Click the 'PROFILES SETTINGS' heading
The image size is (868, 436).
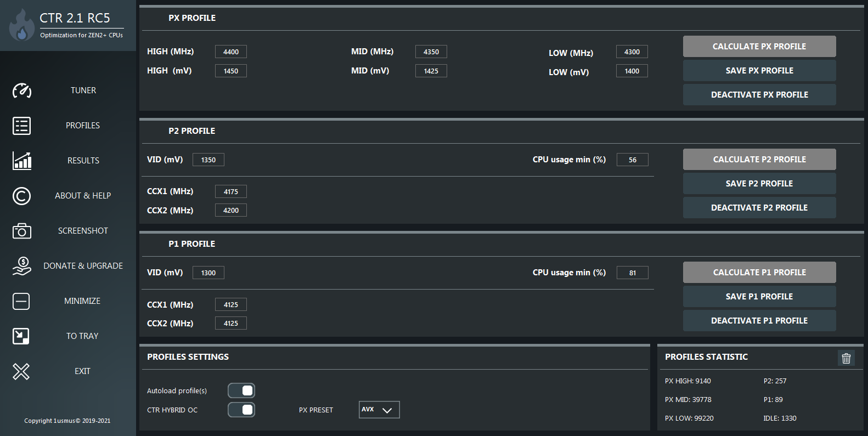click(188, 357)
